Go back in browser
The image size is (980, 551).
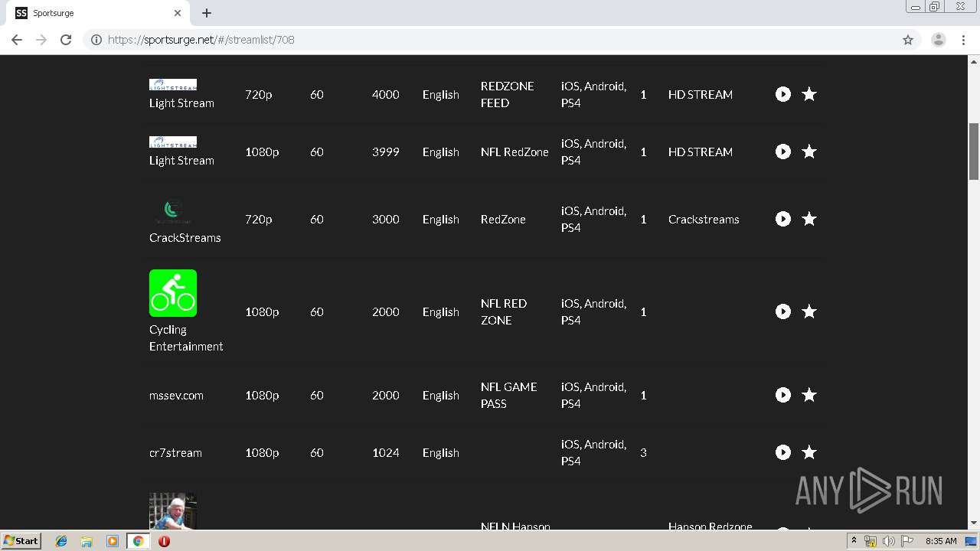tap(17, 40)
